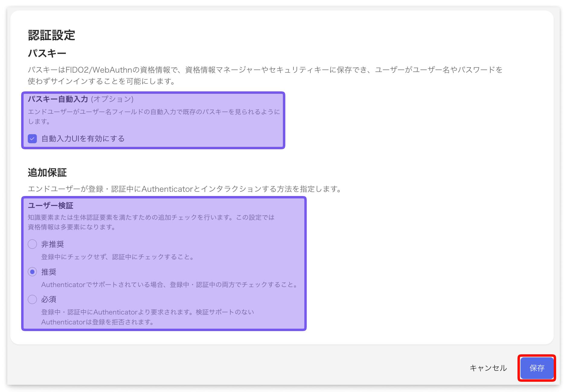This screenshot has height=392, width=567.
Task: Click the red-outlined 保存 button
Action: (x=537, y=368)
